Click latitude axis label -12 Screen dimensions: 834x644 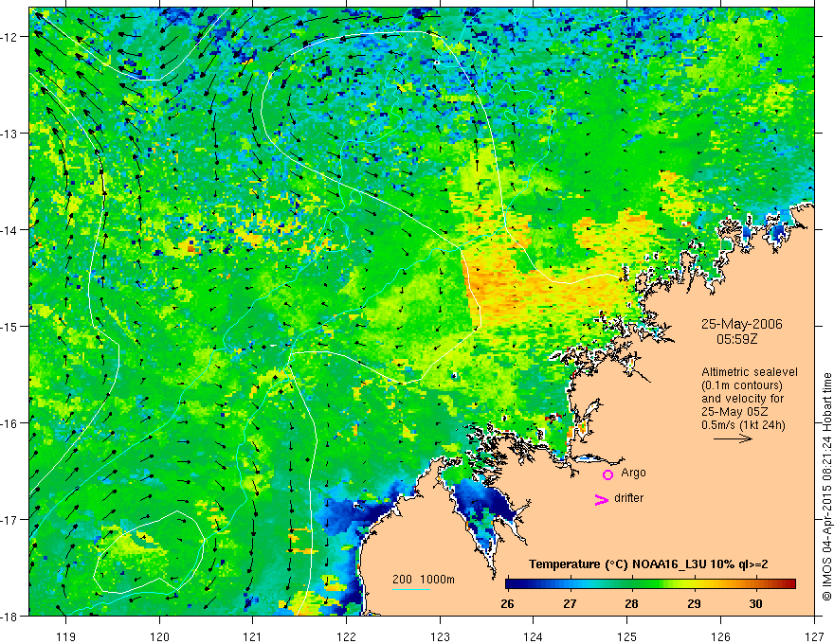(x=9, y=37)
